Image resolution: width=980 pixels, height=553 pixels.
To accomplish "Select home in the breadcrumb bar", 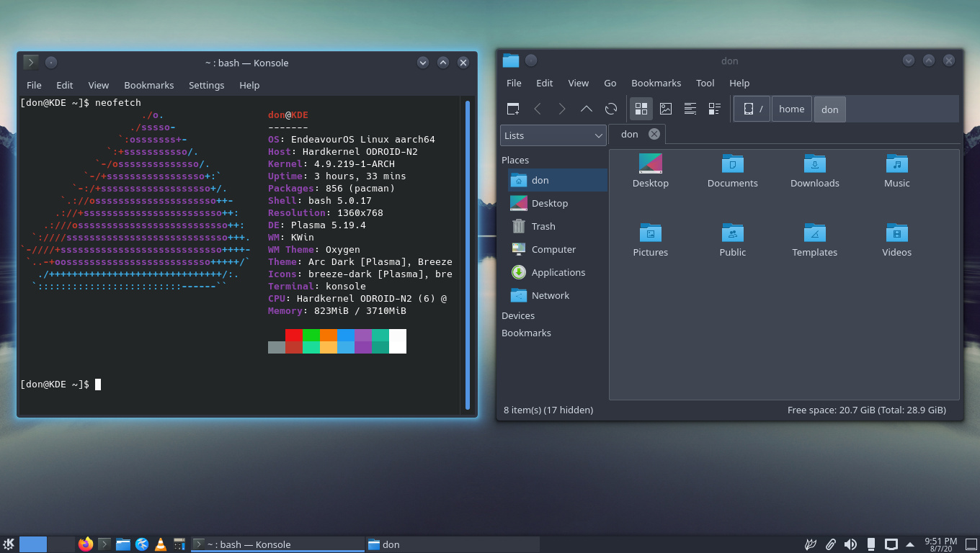I will 791,109.
